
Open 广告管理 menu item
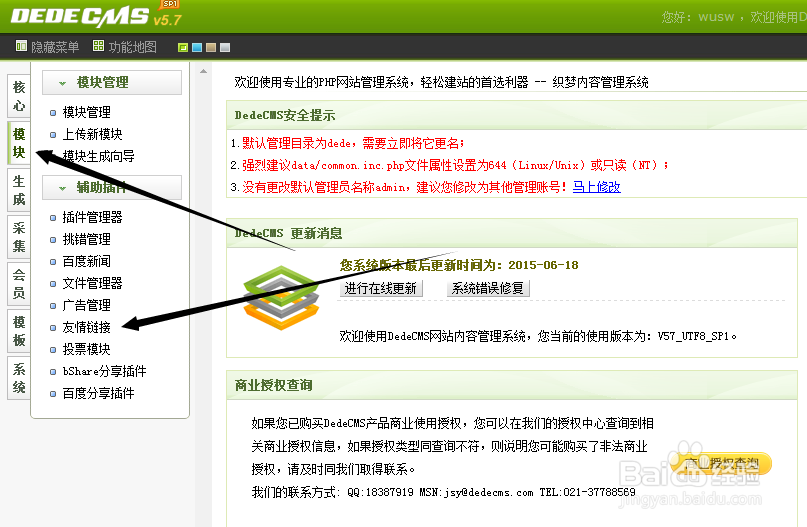tap(86, 305)
